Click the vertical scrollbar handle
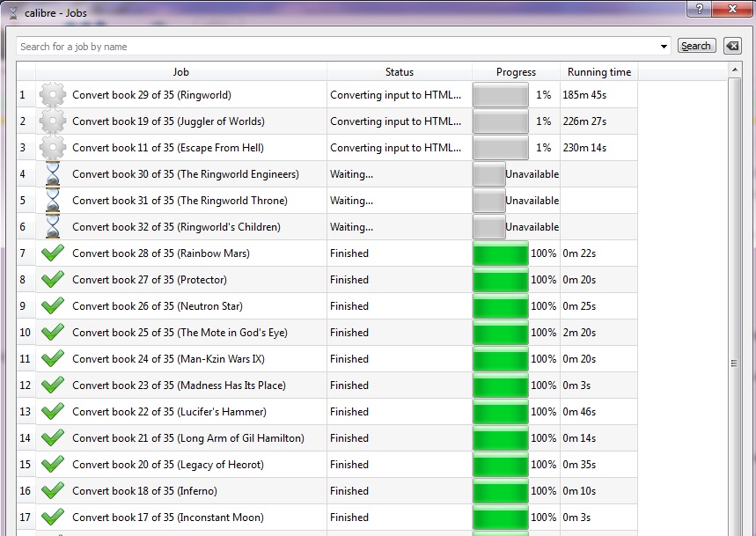 734,363
